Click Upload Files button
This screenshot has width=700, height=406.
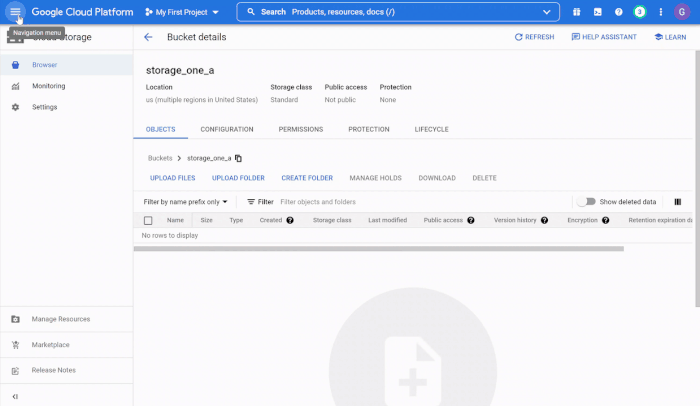(172, 178)
